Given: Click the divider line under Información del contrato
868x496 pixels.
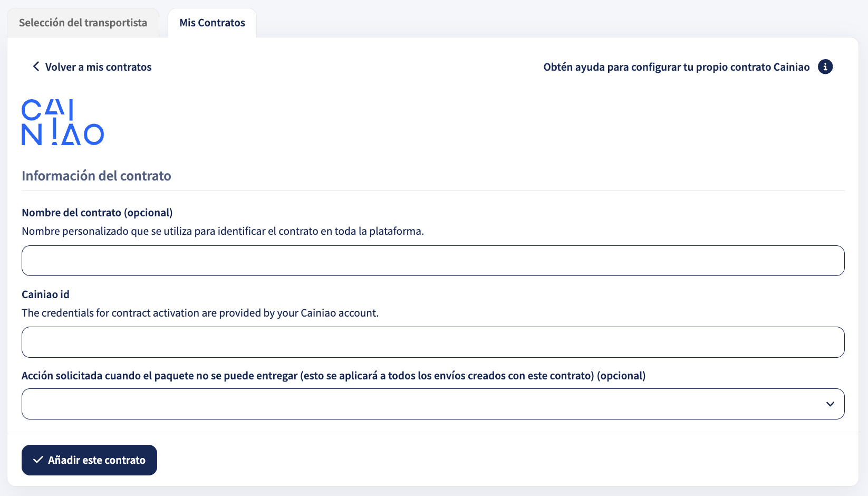Looking at the screenshot, I should [433, 190].
